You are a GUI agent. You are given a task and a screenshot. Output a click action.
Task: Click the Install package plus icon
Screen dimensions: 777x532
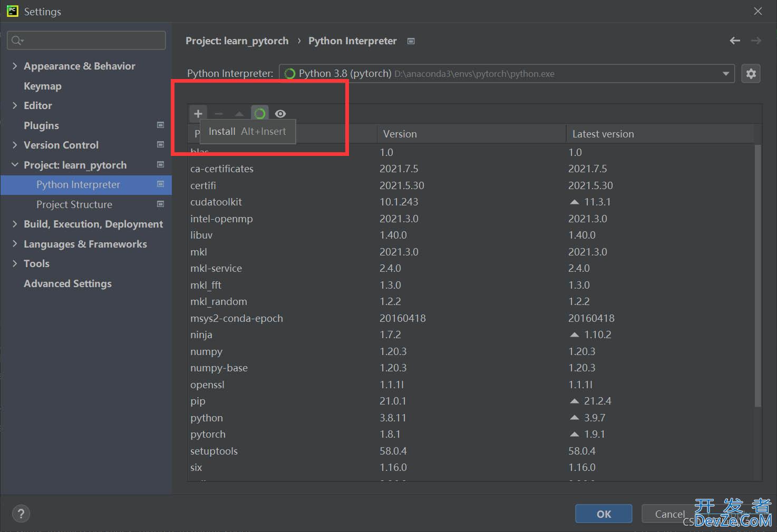[x=198, y=114]
